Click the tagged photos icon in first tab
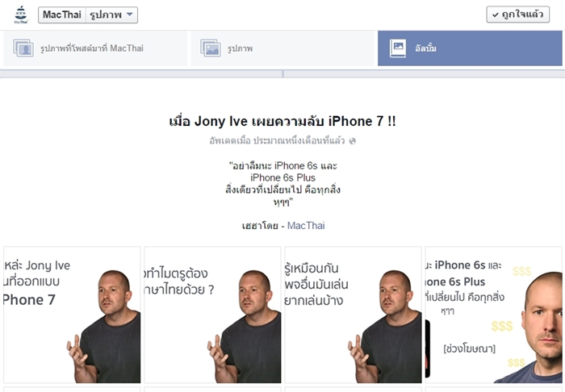 click(23, 48)
